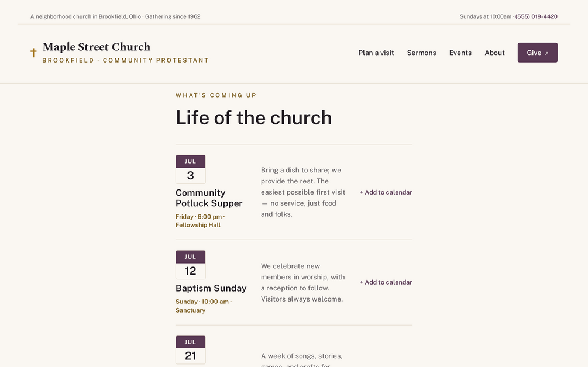The width and height of the screenshot is (588, 367).
Task: Click the gold cross logo icon
Action: [33, 53]
